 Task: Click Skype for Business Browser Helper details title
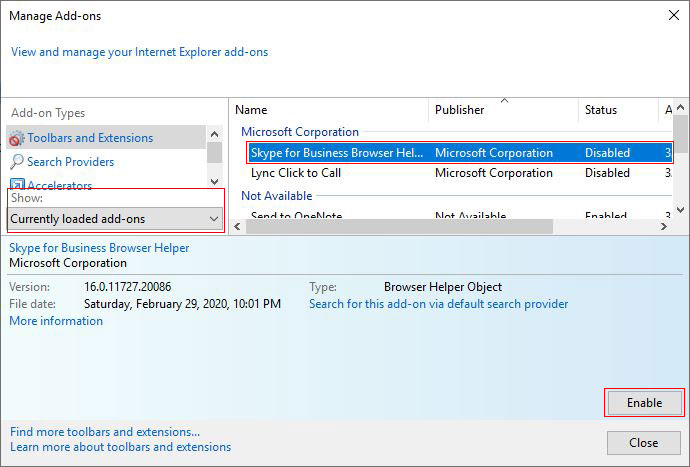[x=99, y=248]
